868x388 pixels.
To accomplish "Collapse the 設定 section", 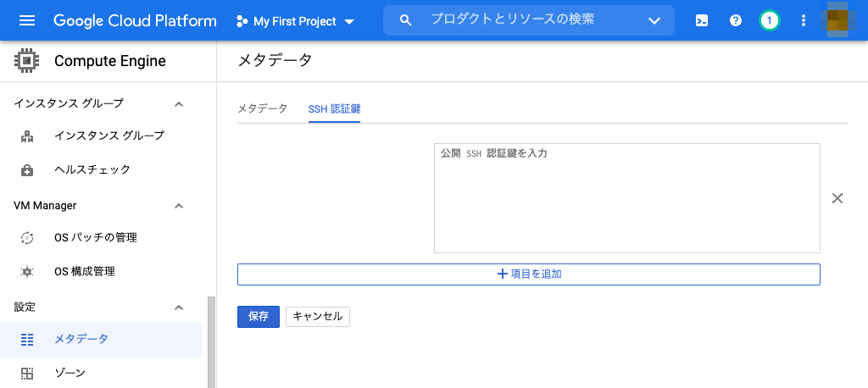I will (179, 308).
